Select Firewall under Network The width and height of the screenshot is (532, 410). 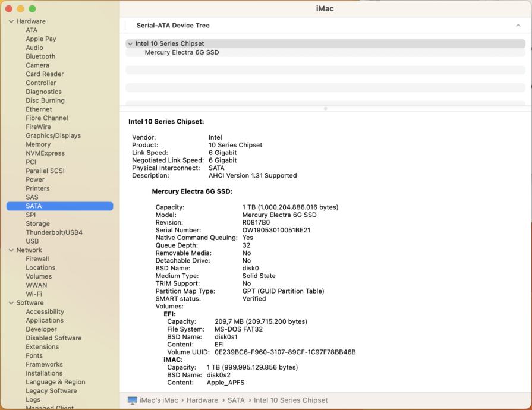(38, 259)
